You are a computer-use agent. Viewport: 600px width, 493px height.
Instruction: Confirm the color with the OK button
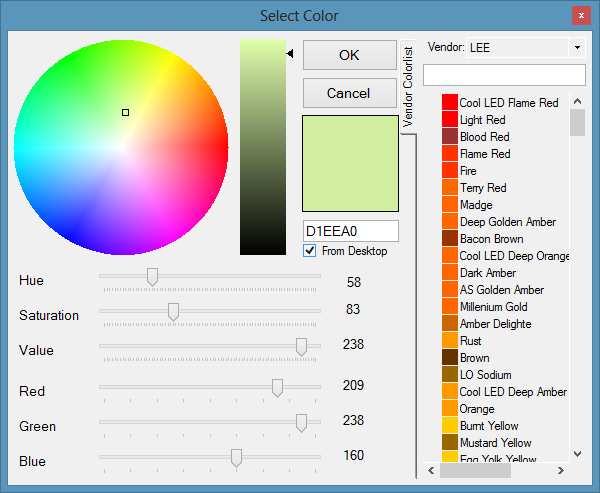click(x=349, y=55)
